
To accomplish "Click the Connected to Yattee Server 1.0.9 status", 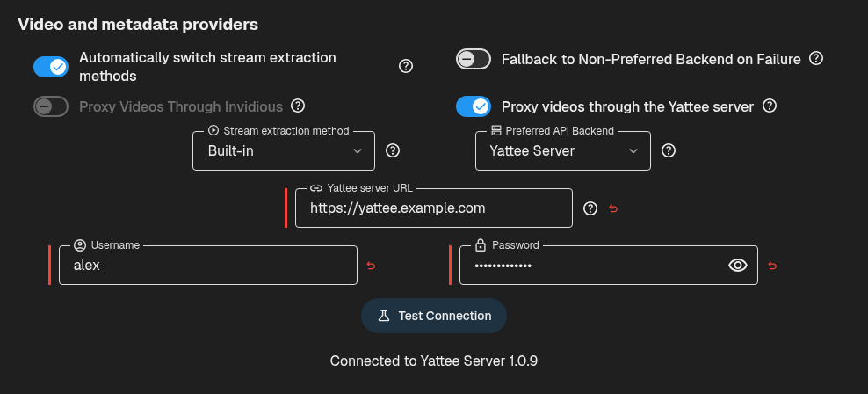I will coord(434,361).
